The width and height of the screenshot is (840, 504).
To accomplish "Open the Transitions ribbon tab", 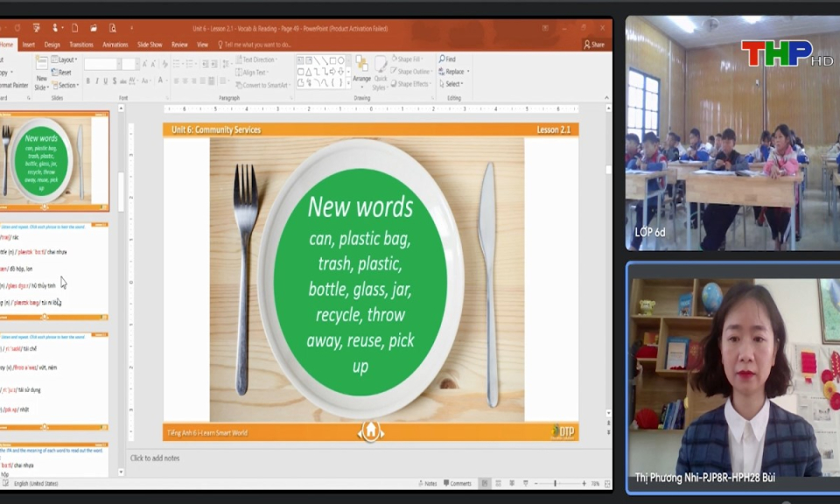I will click(80, 45).
